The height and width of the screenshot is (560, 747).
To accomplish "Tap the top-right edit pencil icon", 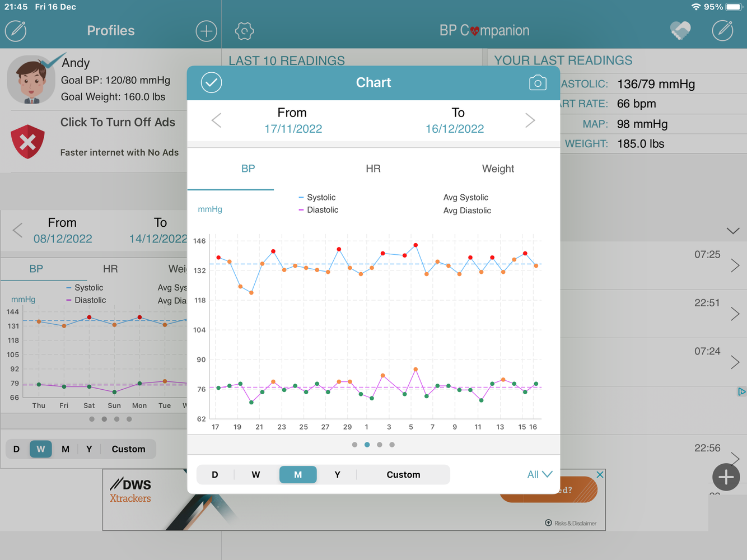I will [722, 31].
